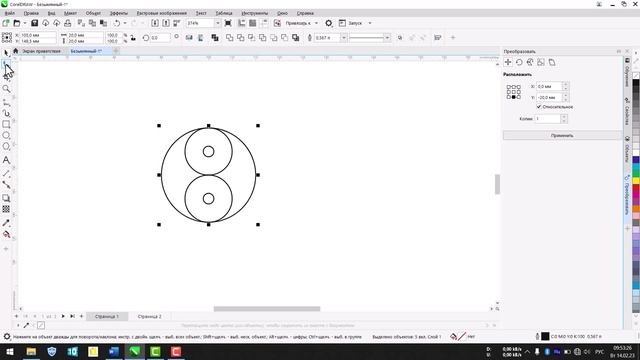
Task: Open the line style dropdown
Action: (387, 38)
